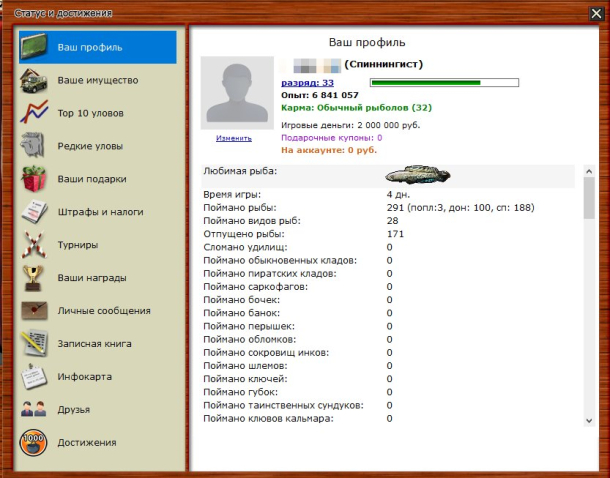The image size is (610, 478).
Task: Click the green experience progress bar
Action: [x=444, y=83]
